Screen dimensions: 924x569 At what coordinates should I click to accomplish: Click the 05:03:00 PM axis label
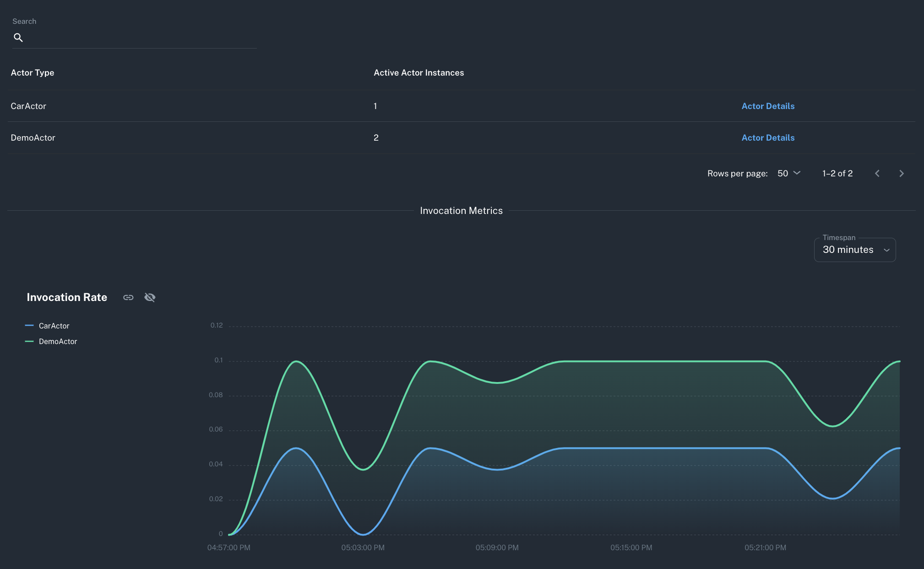click(363, 547)
